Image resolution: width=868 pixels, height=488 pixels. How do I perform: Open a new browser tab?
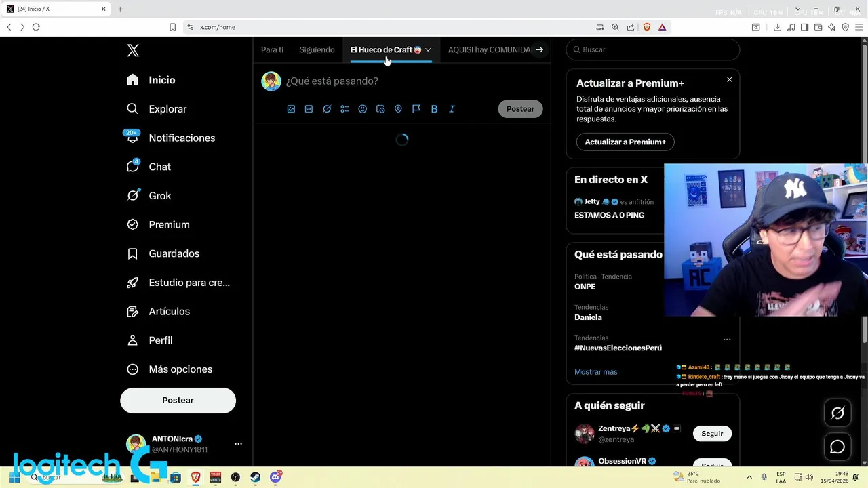coord(120,9)
